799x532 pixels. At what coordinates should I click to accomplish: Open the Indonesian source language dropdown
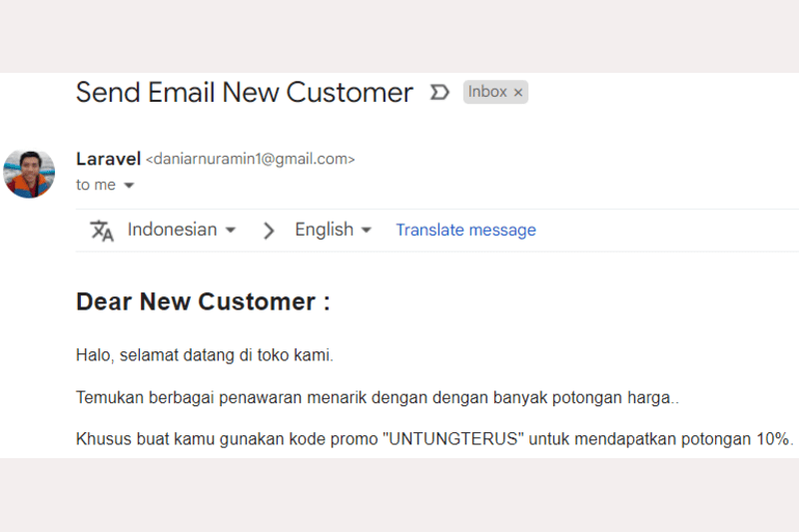coord(181,230)
